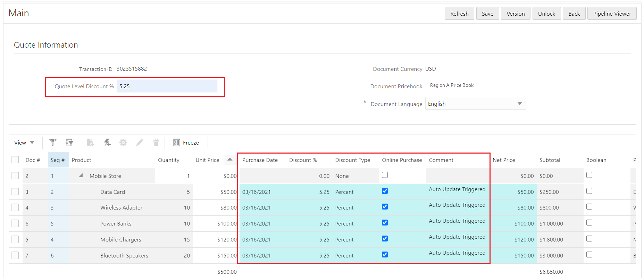The height and width of the screenshot is (279, 644).
Task: Sort by the Seq # column header
Action: [58, 160]
